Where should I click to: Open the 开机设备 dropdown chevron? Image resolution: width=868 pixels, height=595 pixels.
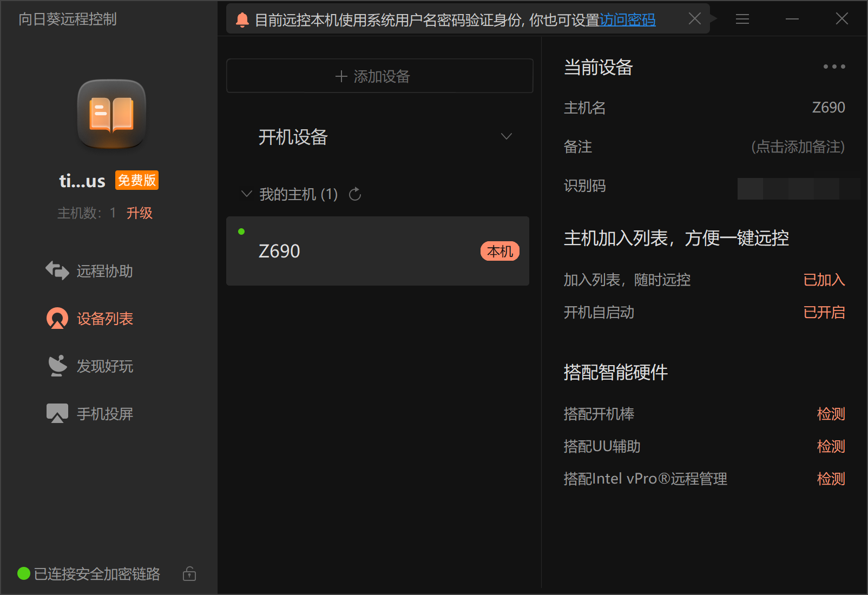click(x=507, y=136)
